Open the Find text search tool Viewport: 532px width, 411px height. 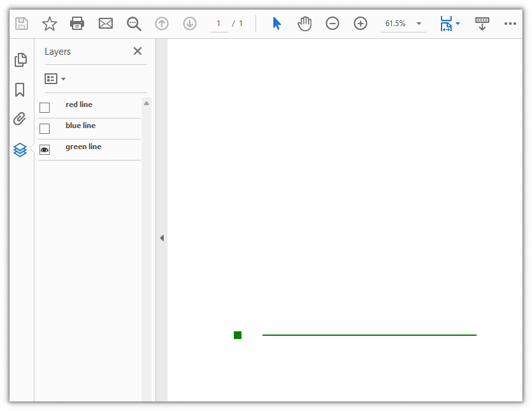(134, 24)
